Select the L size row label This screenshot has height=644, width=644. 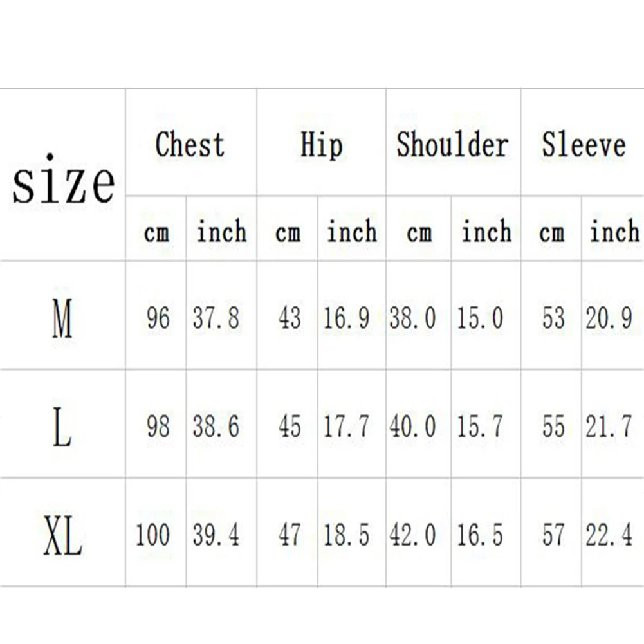tap(62, 427)
